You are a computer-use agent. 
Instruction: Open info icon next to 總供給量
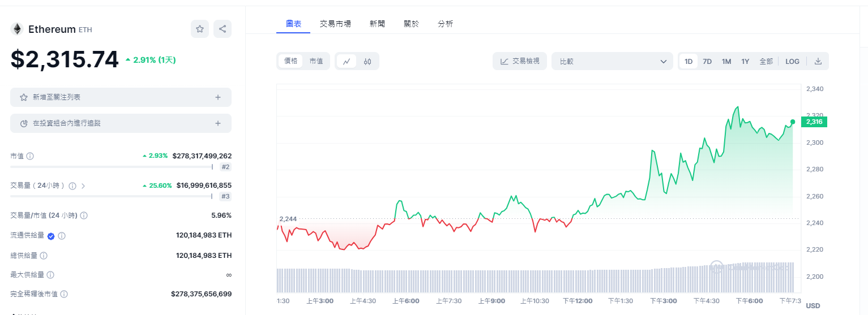(x=44, y=256)
